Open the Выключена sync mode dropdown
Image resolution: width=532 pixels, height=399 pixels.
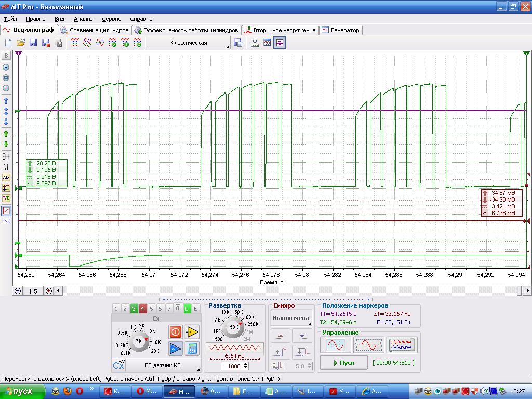coord(291,318)
